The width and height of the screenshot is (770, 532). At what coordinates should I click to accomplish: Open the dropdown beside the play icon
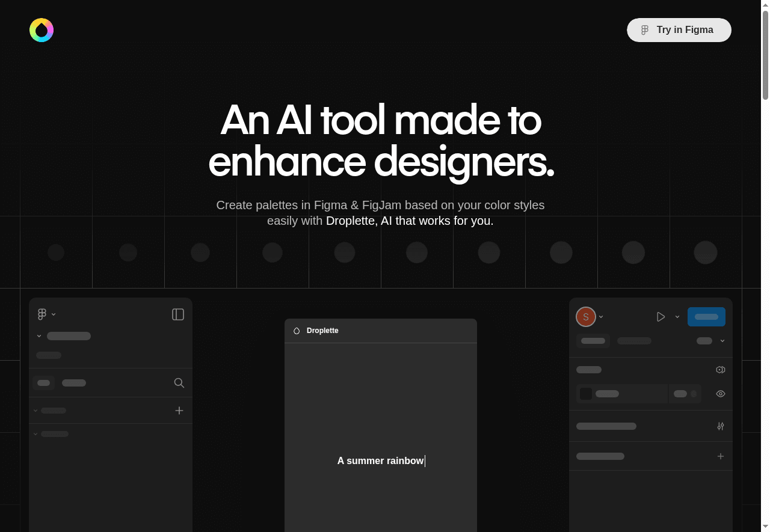[677, 317]
